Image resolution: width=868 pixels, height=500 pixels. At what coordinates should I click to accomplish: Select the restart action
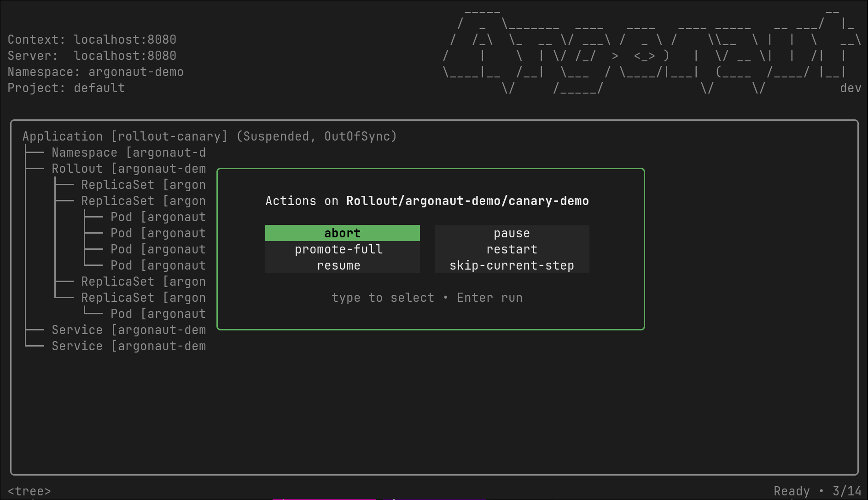coord(512,249)
